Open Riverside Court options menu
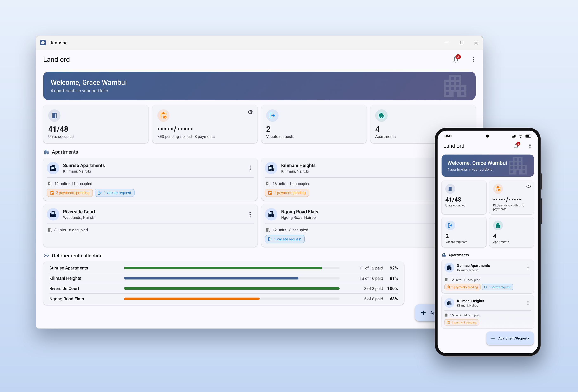 click(x=250, y=214)
